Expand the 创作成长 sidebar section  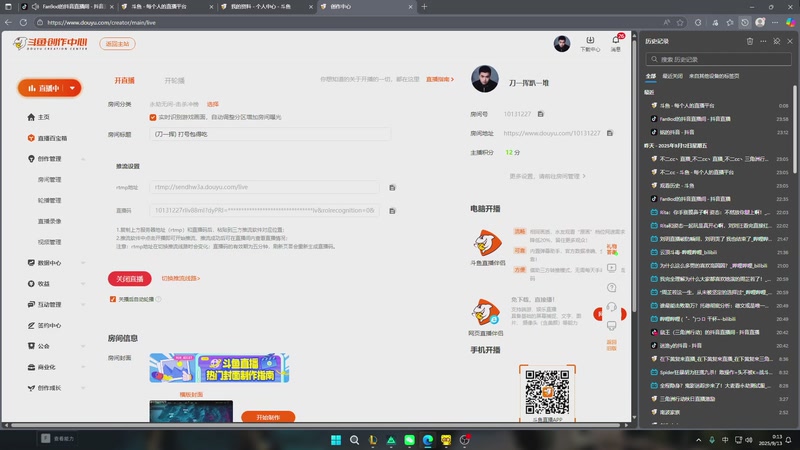(83, 388)
